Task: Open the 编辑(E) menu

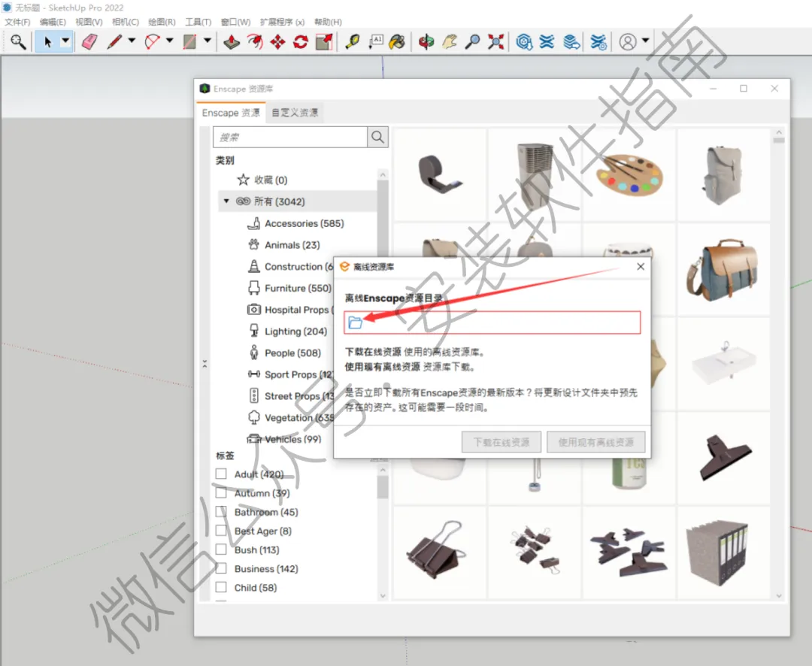Action: click(x=53, y=22)
